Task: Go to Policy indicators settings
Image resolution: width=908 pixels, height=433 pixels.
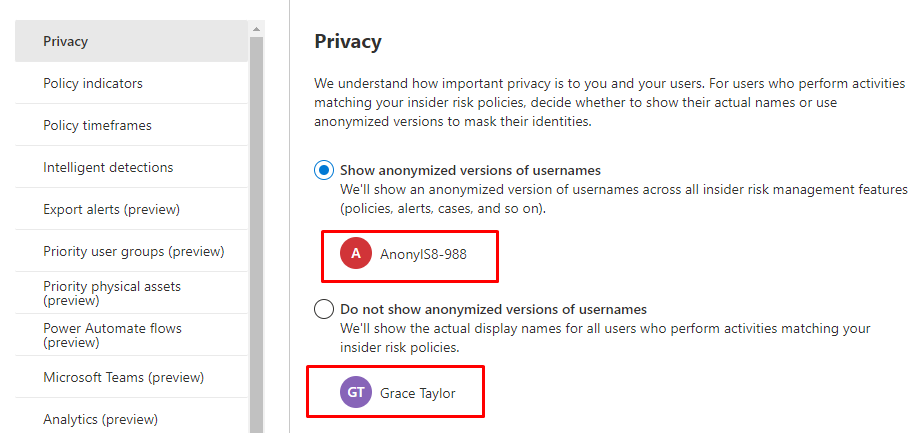Action: pyautogui.click(x=131, y=84)
